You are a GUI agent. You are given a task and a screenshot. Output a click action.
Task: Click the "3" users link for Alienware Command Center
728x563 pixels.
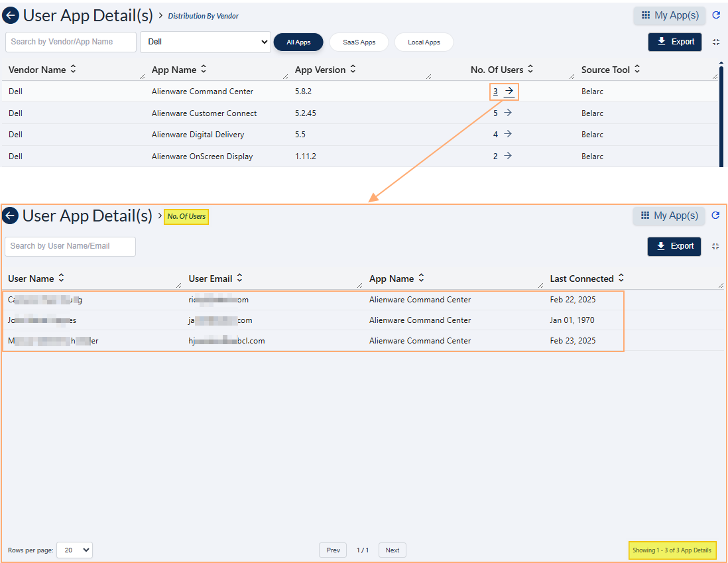pyautogui.click(x=495, y=91)
